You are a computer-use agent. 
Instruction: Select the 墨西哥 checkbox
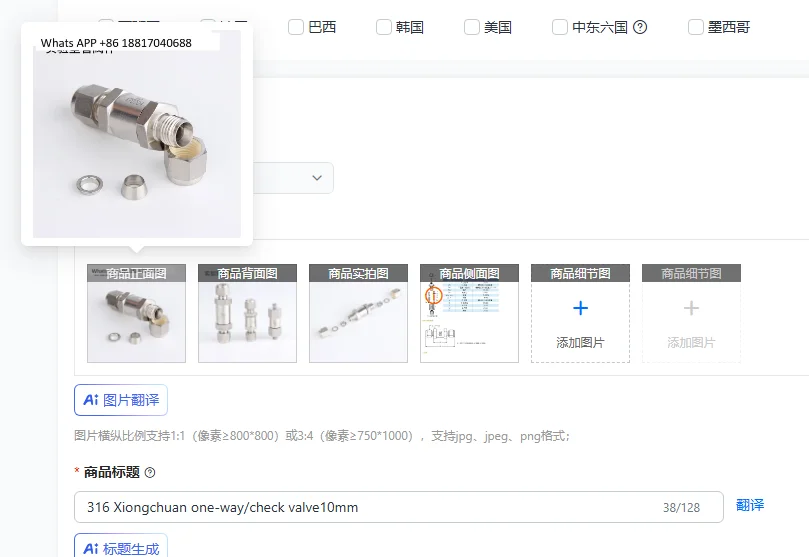point(696,27)
